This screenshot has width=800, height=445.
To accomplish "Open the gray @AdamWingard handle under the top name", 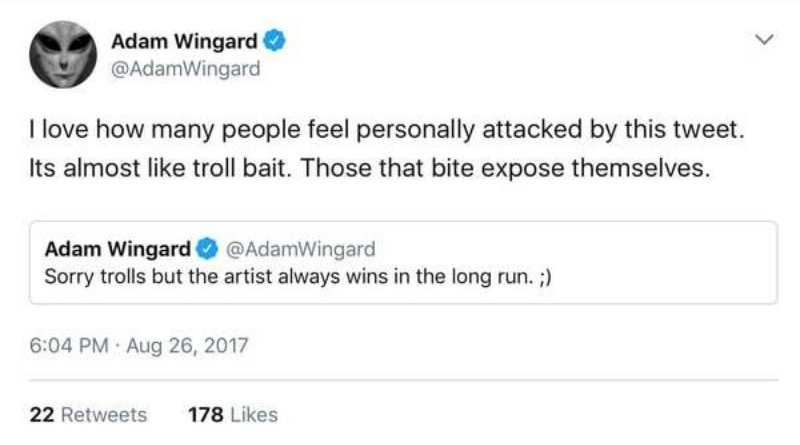I will coord(186,69).
